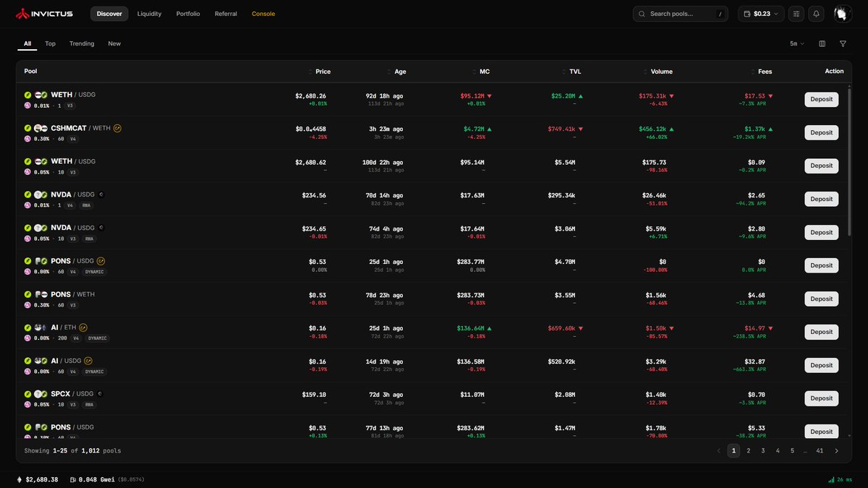Jump to page 41 of pools
Image resolution: width=868 pixels, height=488 pixels.
click(820, 450)
